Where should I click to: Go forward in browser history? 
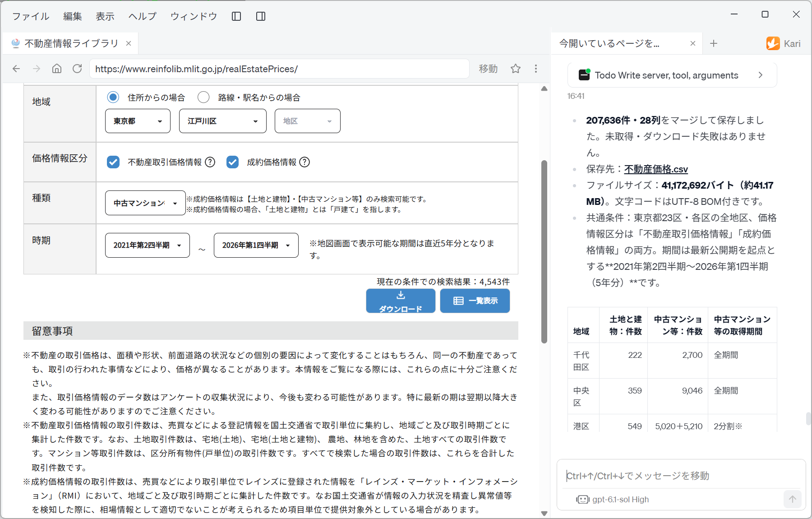pyautogui.click(x=37, y=69)
